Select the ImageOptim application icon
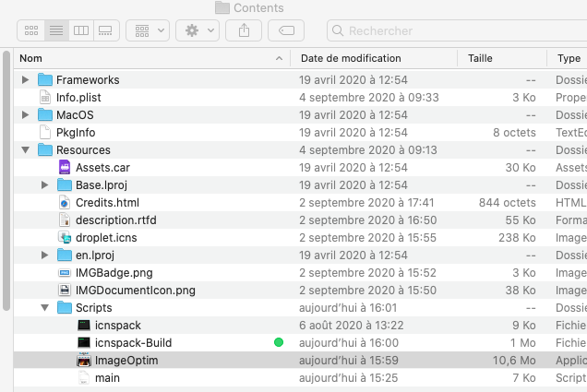The image size is (587, 392). (x=84, y=361)
